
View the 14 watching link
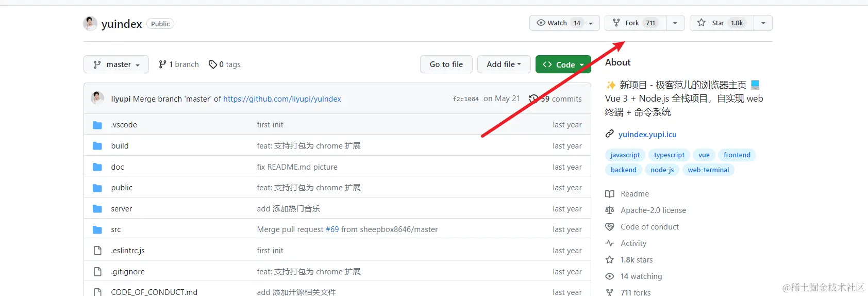641,276
